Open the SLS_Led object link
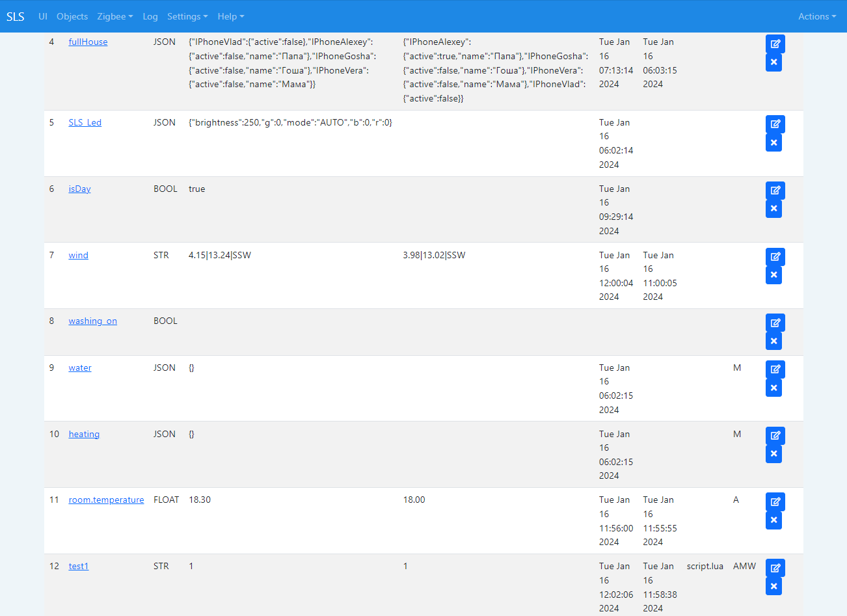The image size is (847, 616). 85,122
